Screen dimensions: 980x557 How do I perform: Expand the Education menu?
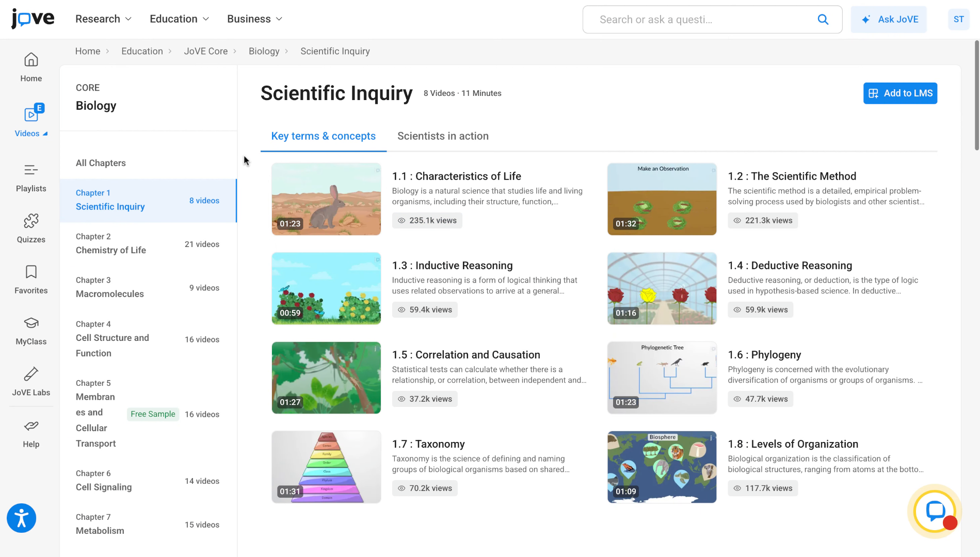[179, 19]
